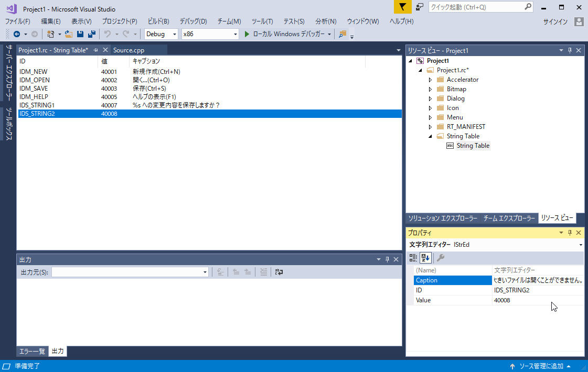The image size is (588, 372).
Task: Open the Build menu
Action: [x=158, y=21]
